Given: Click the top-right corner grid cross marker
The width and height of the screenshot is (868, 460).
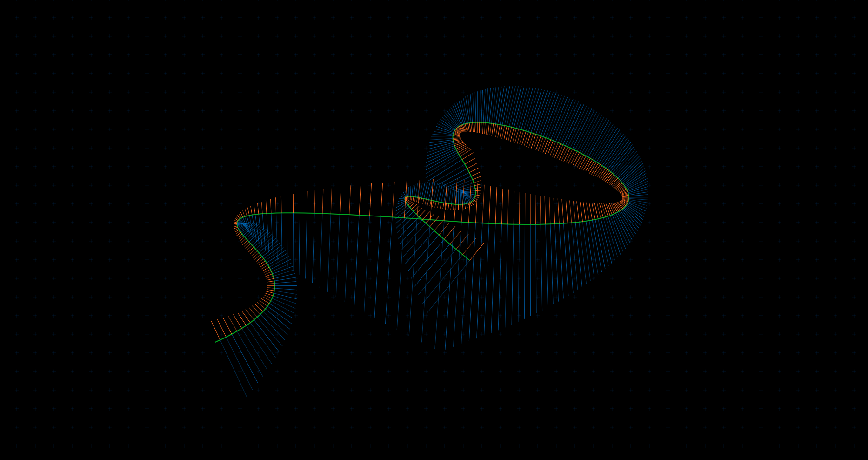Looking at the screenshot, I should pos(854,17).
